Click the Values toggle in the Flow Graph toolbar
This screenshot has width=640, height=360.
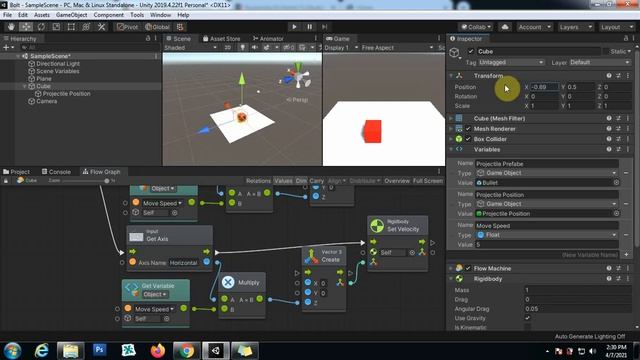pos(283,180)
